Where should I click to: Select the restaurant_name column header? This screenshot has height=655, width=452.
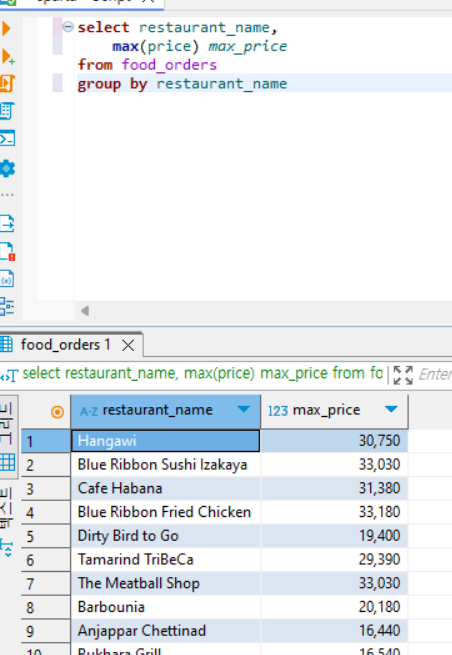[165, 411]
